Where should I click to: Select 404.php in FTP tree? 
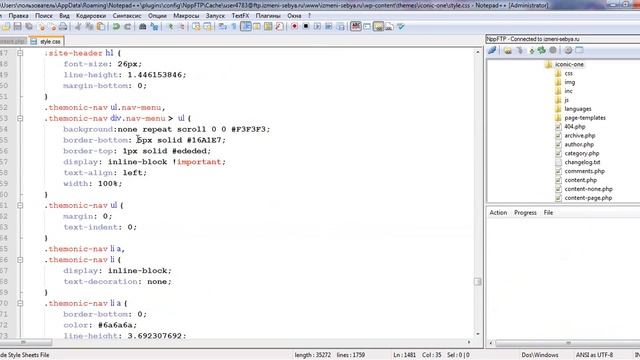[575, 127]
